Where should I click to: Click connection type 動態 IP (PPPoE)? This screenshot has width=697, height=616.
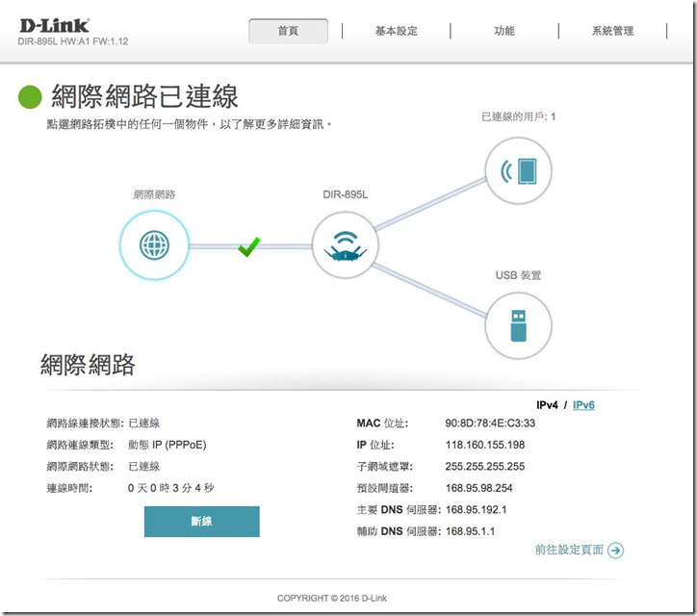[168, 445]
